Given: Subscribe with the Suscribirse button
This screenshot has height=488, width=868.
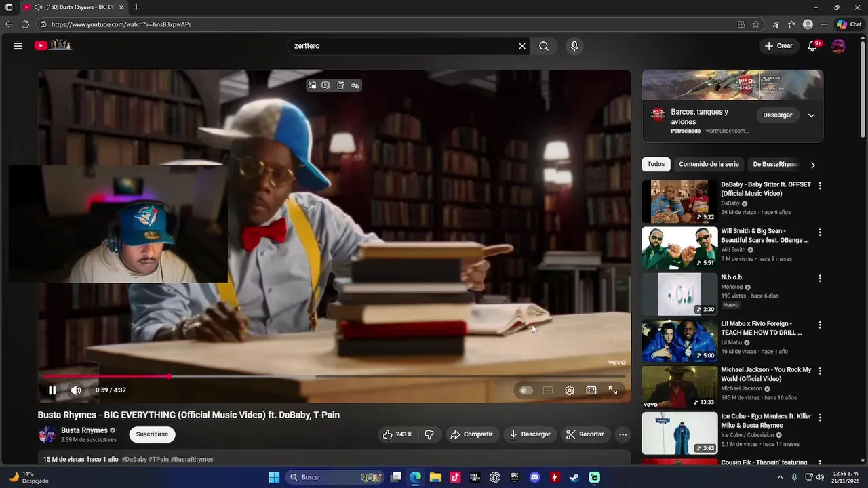Looking at the screenshot, I should (152, 434).
